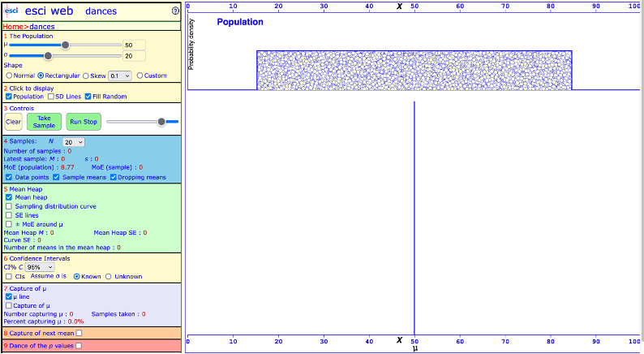
Task: Click the esci logo icon
Action: click(x=12, y=11)
